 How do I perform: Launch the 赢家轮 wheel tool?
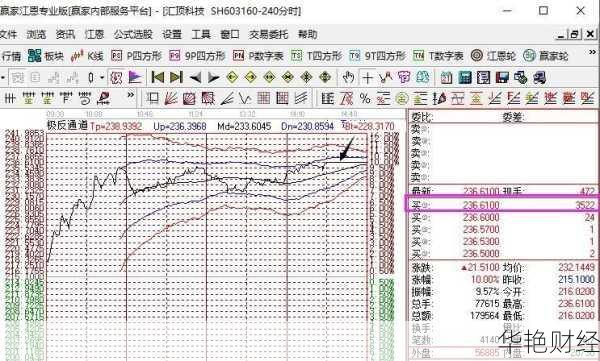click(x=546, y=56)
